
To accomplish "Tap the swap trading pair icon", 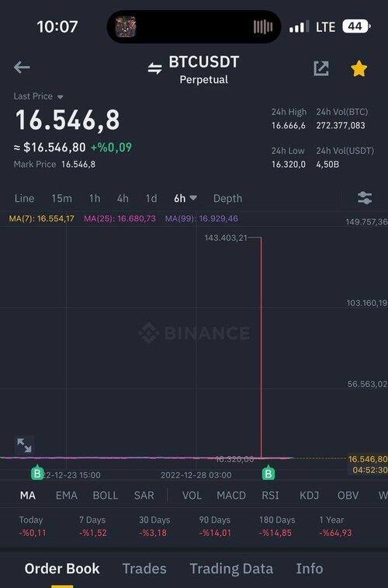I will coord(154,68).
